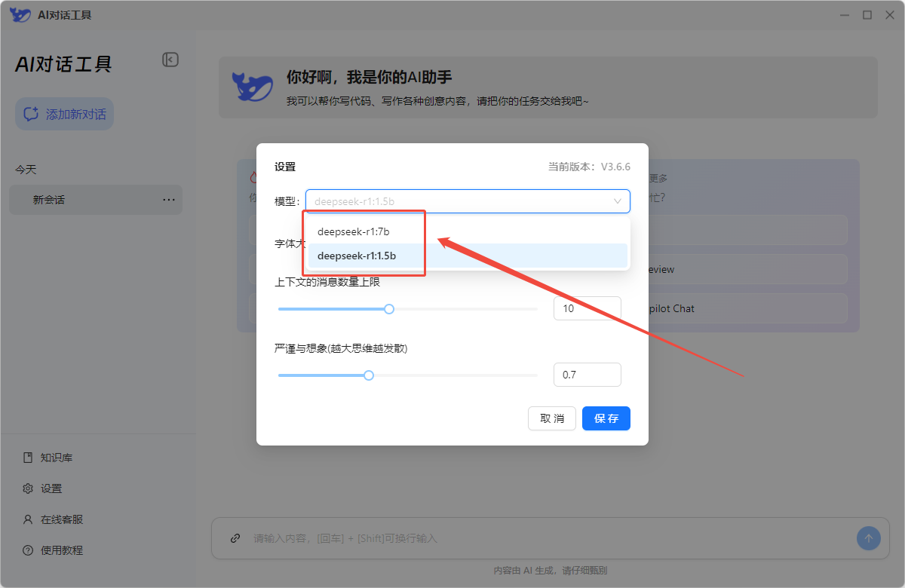This screenshot has height=588, width=905.
Task: Choose the deepseek-r1:1.5b model option
Action: (468, 256)
